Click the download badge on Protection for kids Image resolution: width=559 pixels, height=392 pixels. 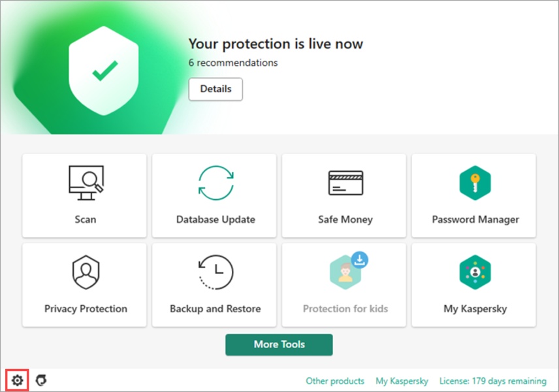point(359,259)
